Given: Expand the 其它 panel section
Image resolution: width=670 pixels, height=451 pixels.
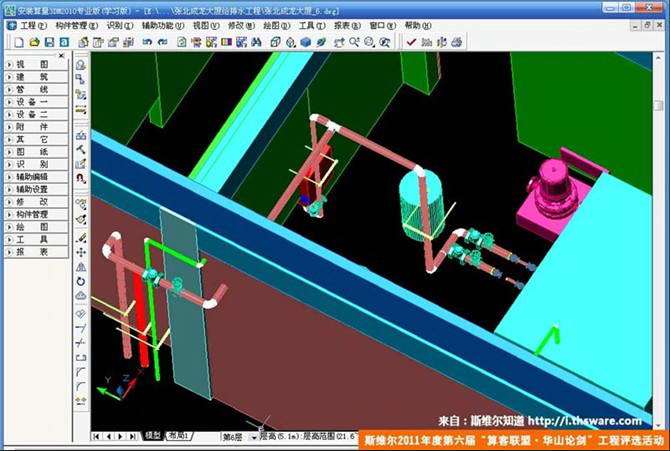Looking at the screenshot, I should 36,139.
